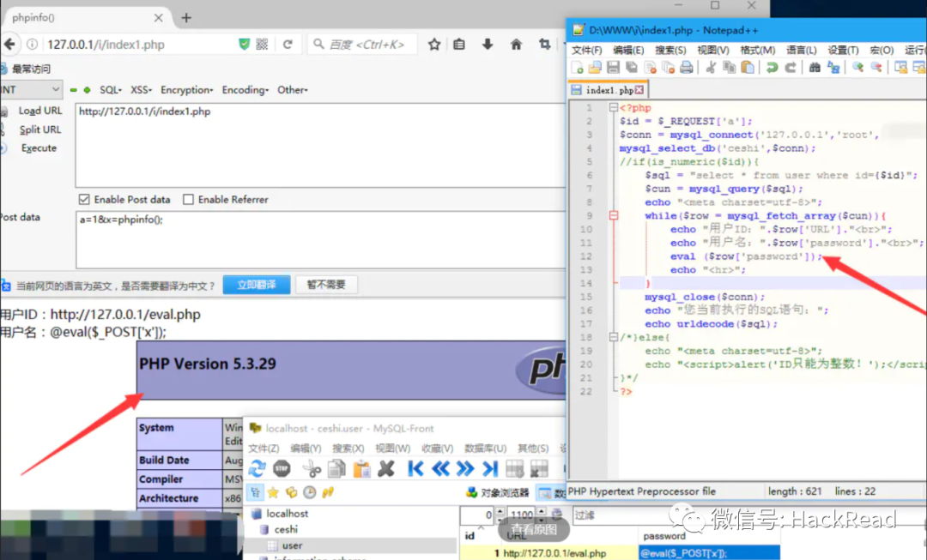Open the 搜索(S) menu in Notepad++
Screen dimensions: 927x560
coord(670,50)
